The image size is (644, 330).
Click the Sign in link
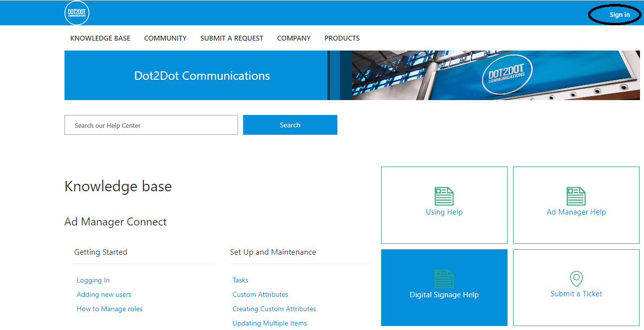click(x=620, y=15)
